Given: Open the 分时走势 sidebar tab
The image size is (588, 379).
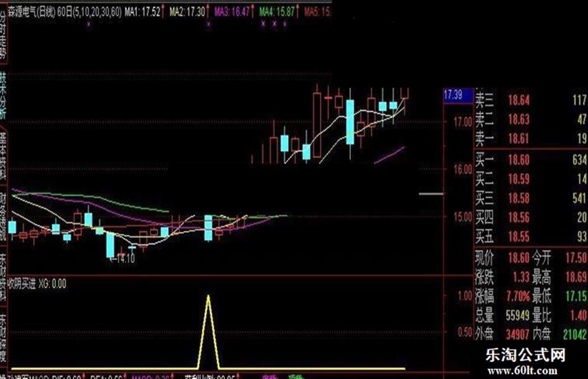Looking at the screenshot, I should coord(3,35).
